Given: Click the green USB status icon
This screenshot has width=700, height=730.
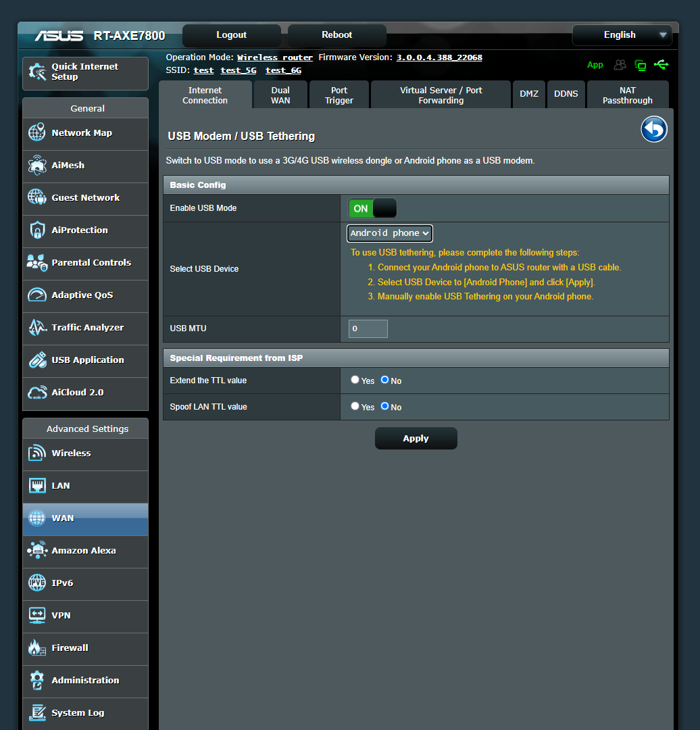Looking at the screenshot, I should click(x=661, y=65).
